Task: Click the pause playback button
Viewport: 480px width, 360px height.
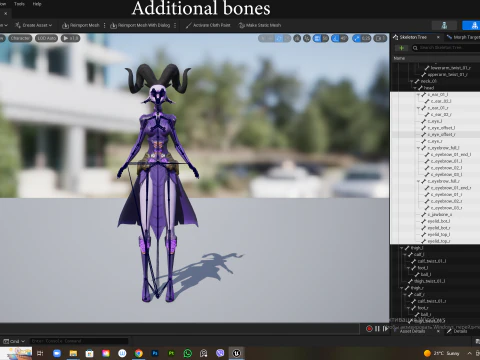Action: (377, 329)
